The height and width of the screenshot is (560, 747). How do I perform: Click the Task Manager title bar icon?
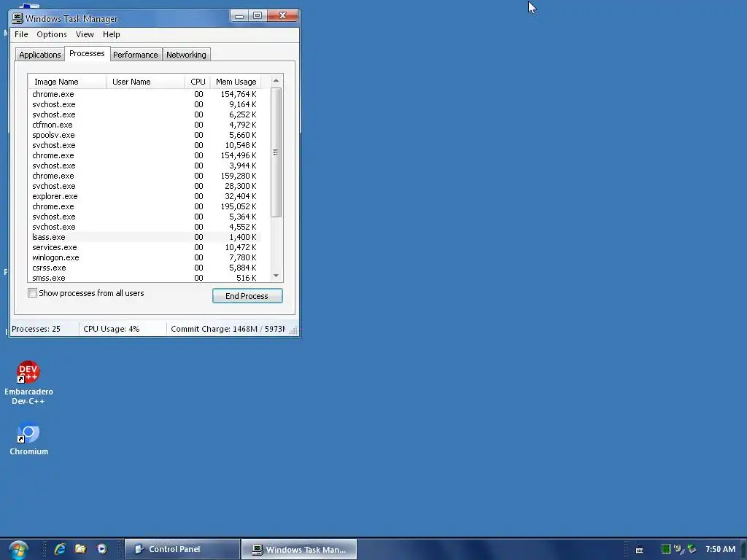pyautogui.click(x=18, y=18)
